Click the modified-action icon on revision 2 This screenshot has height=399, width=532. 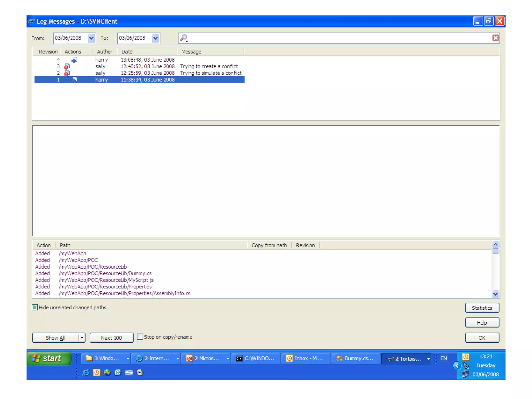67,73
